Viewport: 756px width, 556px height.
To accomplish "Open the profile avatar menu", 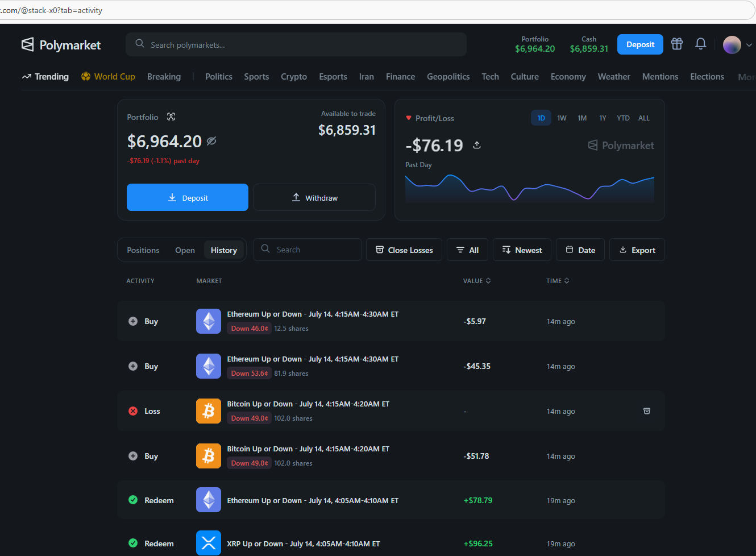I will pos(732,45).
